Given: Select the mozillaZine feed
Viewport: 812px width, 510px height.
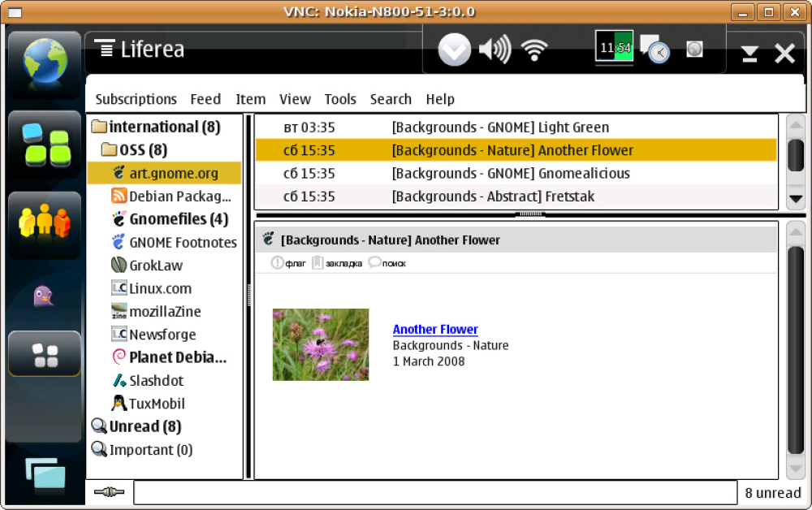Looking at the screenshot, I should point(165,311).
